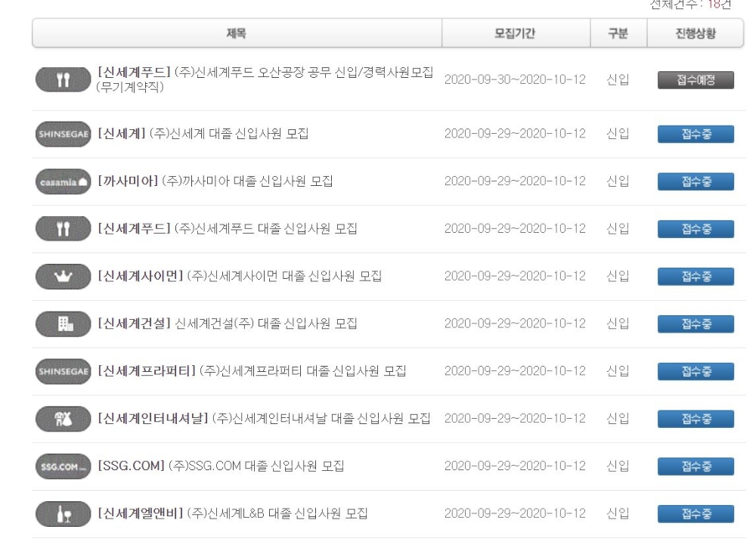The width and height of the screenshot is (756, 542).
Task: Click the fork-knife icon for 오산공장 공무 posting
Action: [x=64, y=79]
